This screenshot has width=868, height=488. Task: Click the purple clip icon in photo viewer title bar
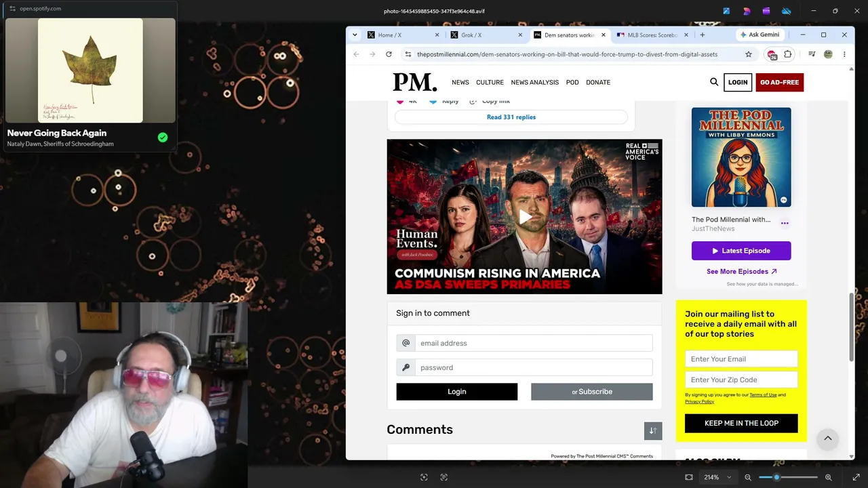[x=766, y=11]
